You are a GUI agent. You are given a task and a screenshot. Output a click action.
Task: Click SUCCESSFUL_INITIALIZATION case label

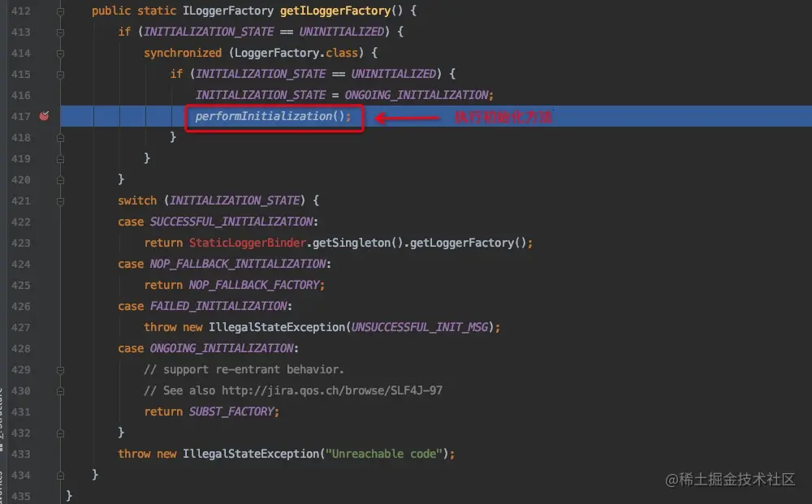pos(231,222)
